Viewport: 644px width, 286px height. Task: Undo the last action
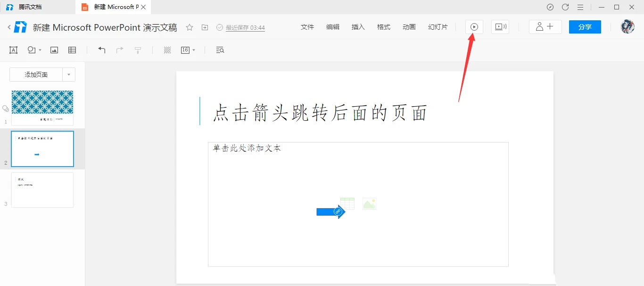click(102, 50)
